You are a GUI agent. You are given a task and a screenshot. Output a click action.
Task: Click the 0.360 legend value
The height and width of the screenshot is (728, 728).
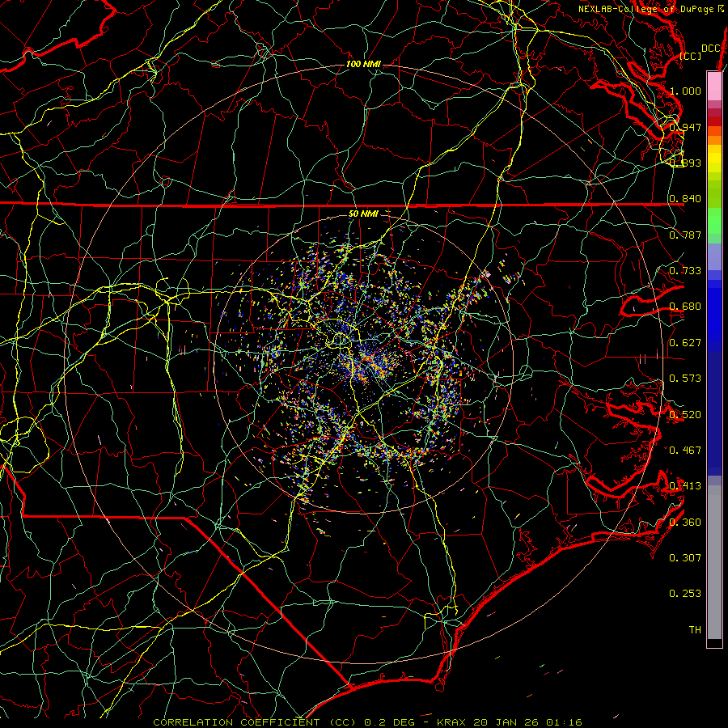pyautogui.click(x=685, y=523)
